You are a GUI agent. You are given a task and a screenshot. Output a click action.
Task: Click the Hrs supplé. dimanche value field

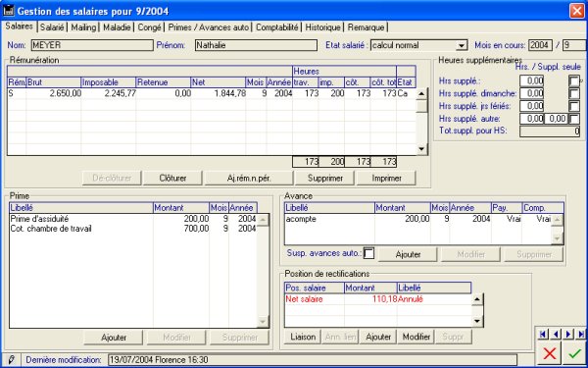pyautogui.click(x=532, y=93)
